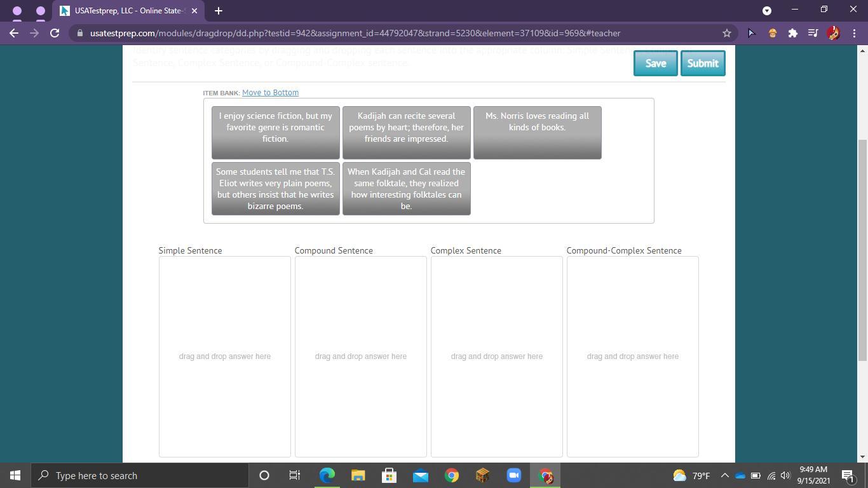Select the 'Kadijah can recite several poems' card
This screenshot has width=868, height=488.
pos(407,133)
